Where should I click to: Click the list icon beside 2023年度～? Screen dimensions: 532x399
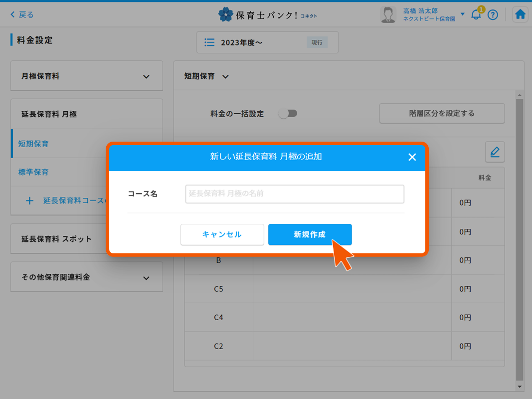pos(209,42)
